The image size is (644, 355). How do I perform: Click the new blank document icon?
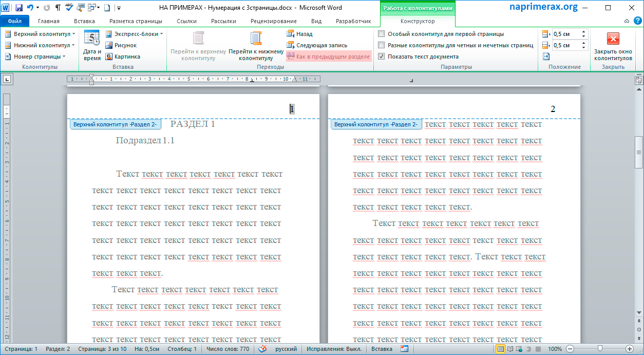coord(107,8)
